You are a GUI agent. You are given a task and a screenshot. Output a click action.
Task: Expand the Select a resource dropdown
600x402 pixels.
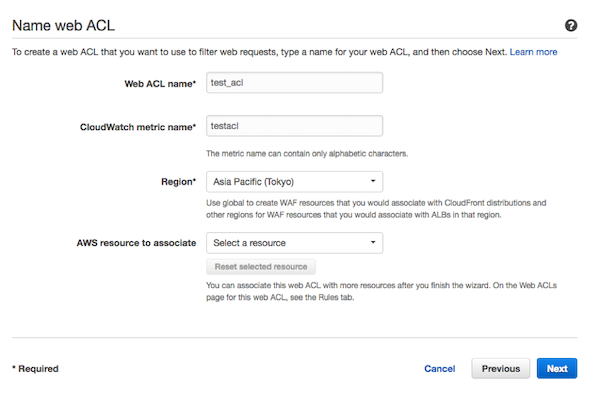[294, 242]
